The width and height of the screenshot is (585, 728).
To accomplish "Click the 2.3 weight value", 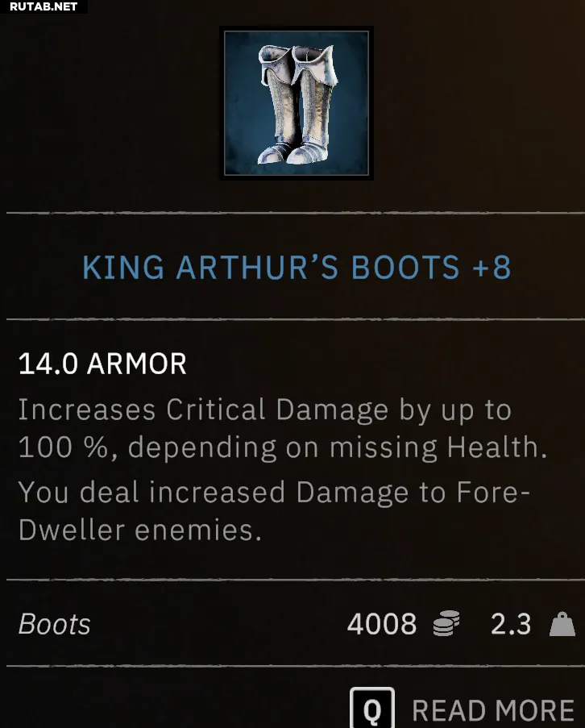I will click(511, 623).
